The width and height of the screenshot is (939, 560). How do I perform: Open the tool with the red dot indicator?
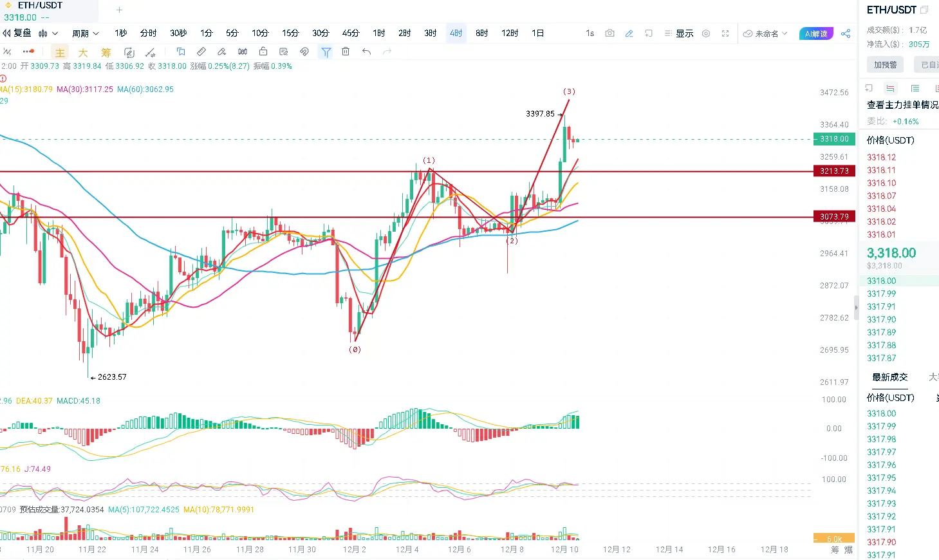(x=28, y=51)
